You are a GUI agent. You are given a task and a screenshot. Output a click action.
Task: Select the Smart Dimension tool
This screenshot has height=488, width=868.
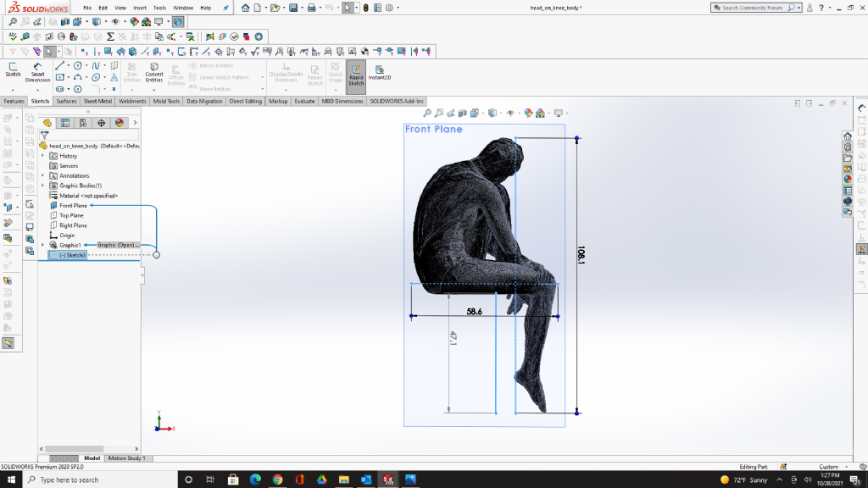(x=37, y=73)
